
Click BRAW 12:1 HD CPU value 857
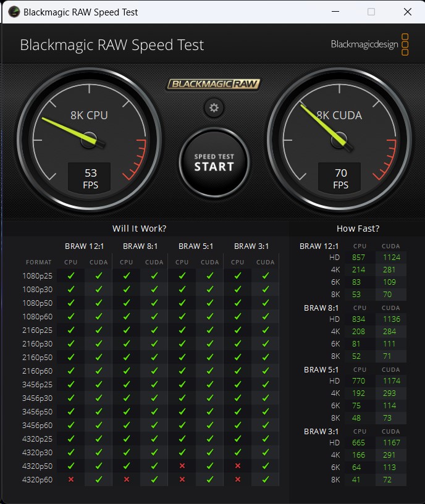(x=358, y=257)
